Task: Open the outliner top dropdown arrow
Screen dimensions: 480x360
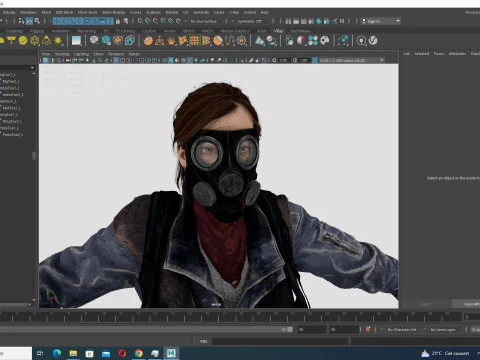Action: [32, 68]
